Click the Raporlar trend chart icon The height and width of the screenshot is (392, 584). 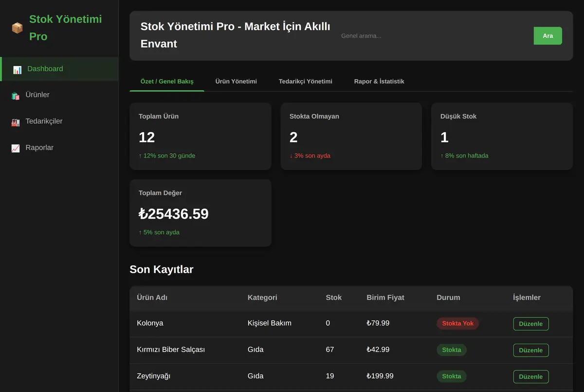[x=16, y=148]
